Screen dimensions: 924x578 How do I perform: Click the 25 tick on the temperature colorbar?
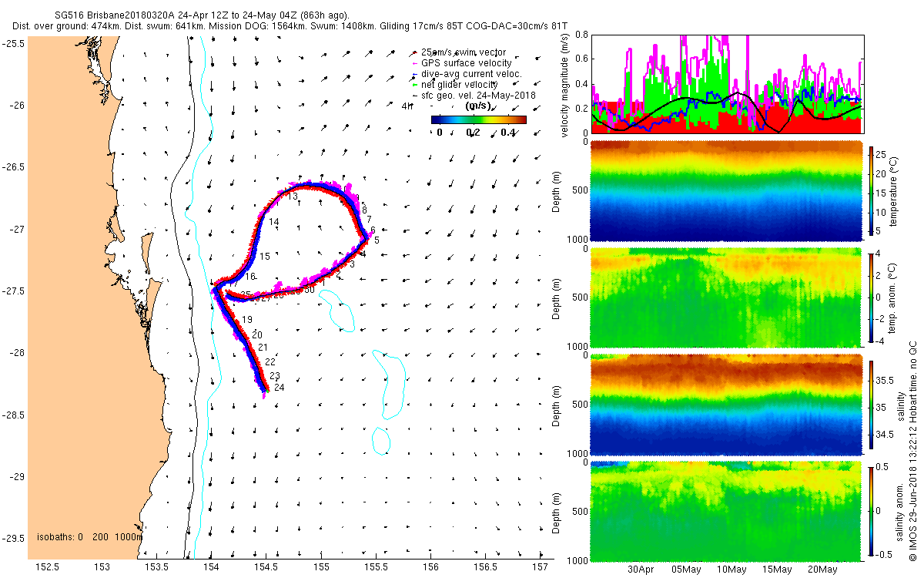point(882,153)
